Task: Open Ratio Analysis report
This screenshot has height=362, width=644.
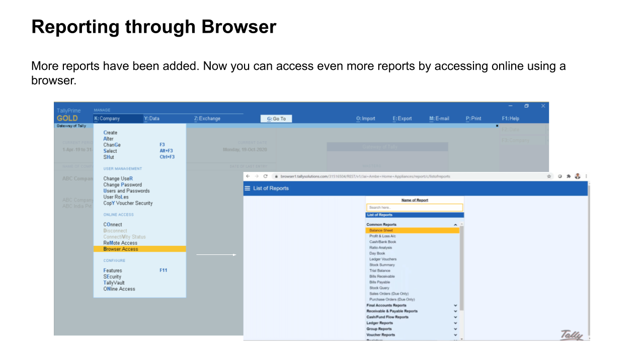Action: pos(381,248)
